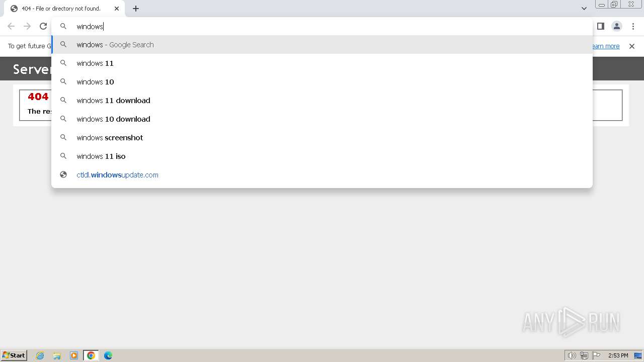Click globe icon beside ctldl.windowsupdate.com
Screen dimensions: 644x362
63,175
